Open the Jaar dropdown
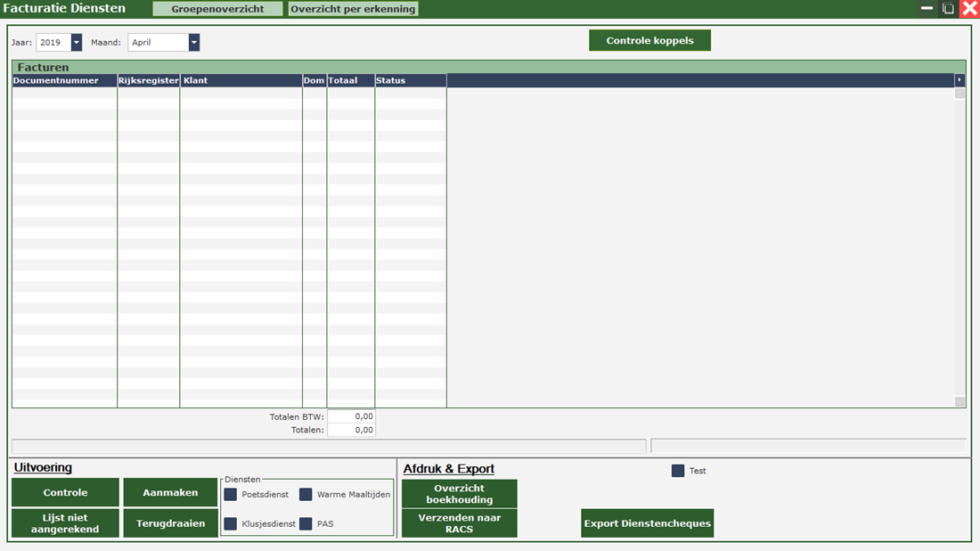 pos(76,43)
